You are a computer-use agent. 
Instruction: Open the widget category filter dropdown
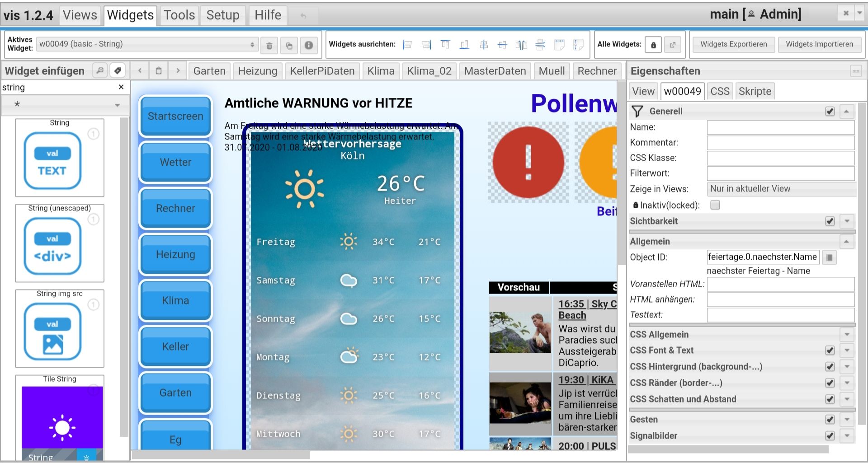66,104
